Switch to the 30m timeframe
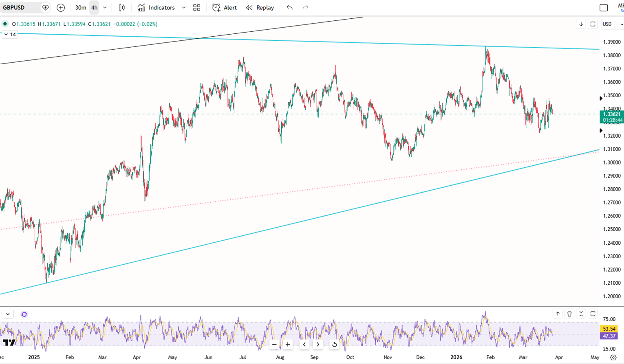 (x=80, y=8)
